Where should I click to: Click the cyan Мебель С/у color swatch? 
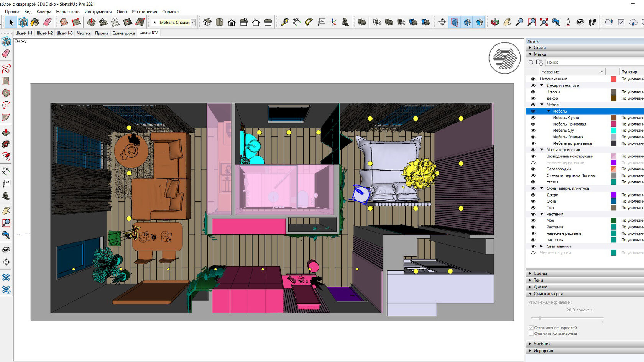pyautogui.click(x=613, y=130)
